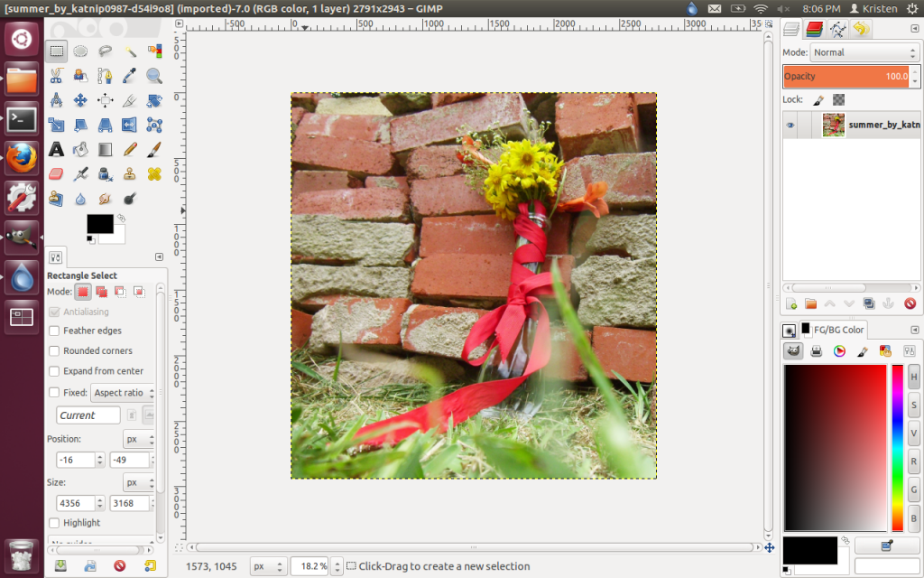Image resolution: width=924 pixels, height=578 pixels.
Task: Enable the Feather edges checkbox
Action: click(x=54, y=331)
